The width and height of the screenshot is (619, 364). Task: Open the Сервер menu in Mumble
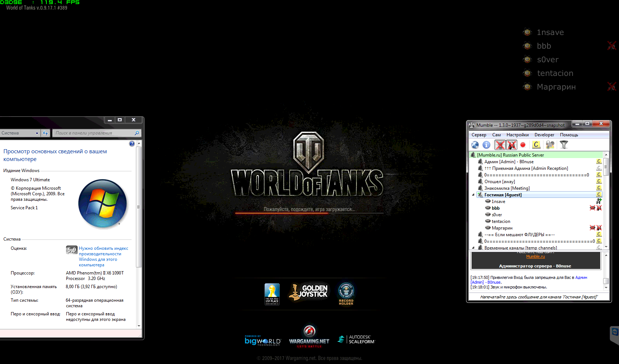pos(479,135)
